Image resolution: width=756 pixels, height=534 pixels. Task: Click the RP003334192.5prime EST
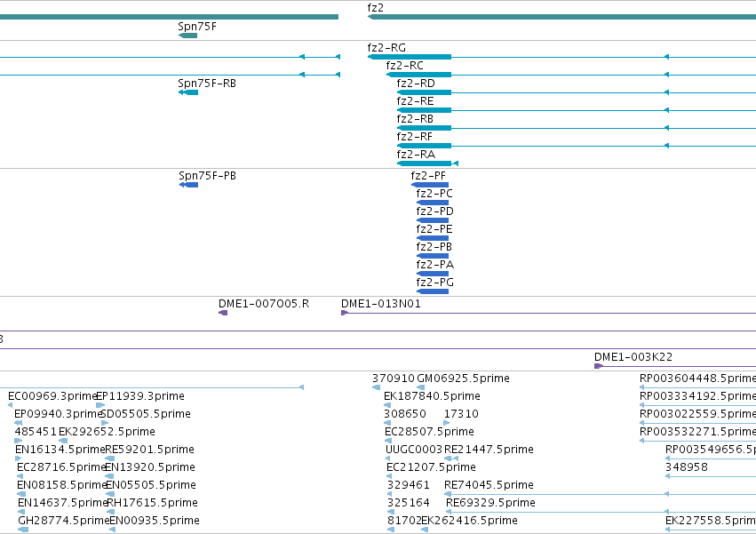point(697,406)
